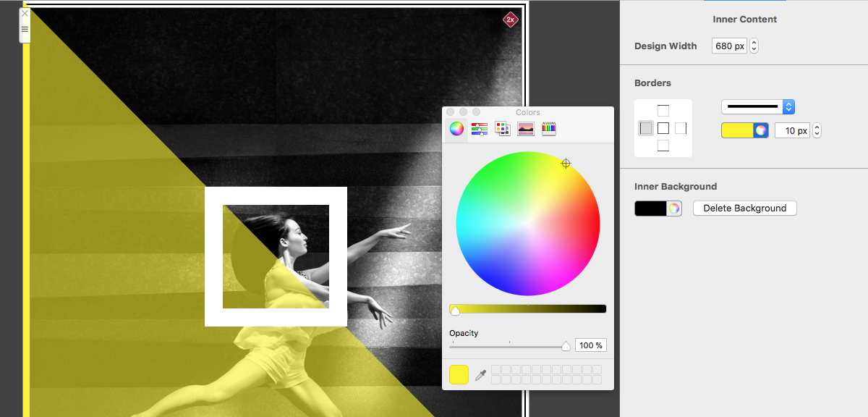Open the color palettes tab
868x417 pixels.
click(503, 129)
